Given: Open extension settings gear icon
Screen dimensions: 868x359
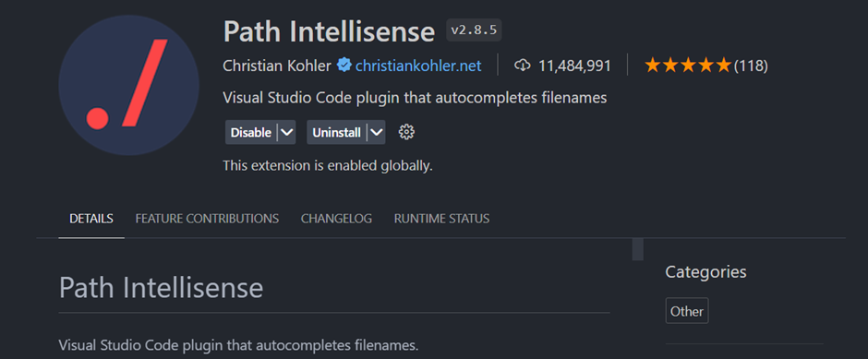Looking at the screenshot, I should coord(407,132).
